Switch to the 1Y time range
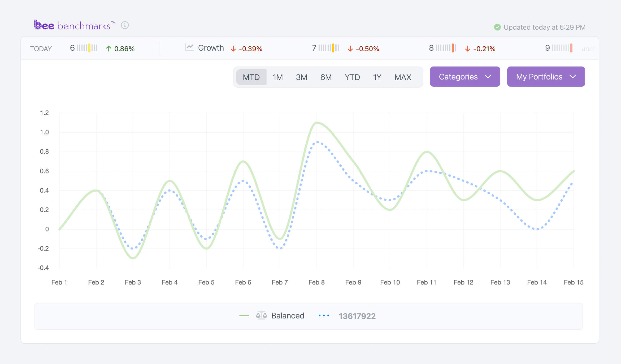The height and width of the screenshot is (364, 621). point(377,77)
